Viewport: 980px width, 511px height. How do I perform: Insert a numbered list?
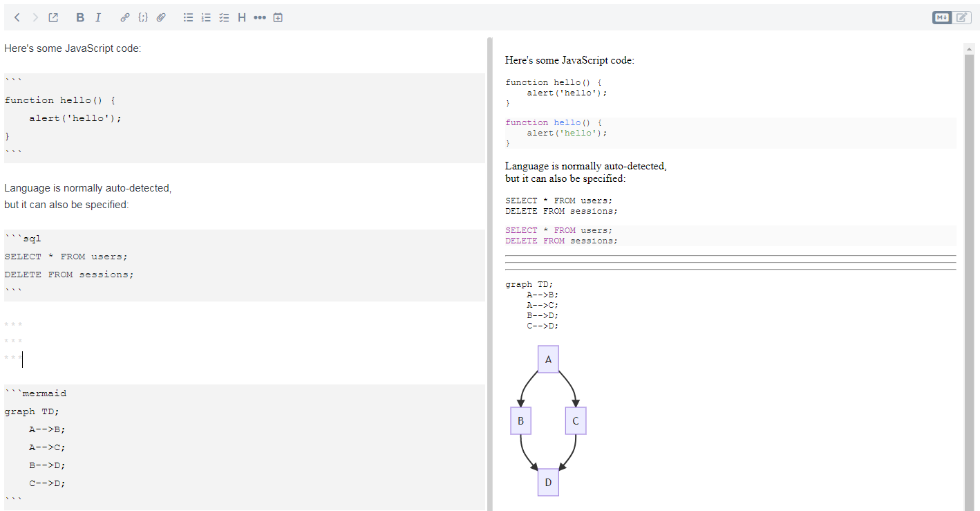206,17
